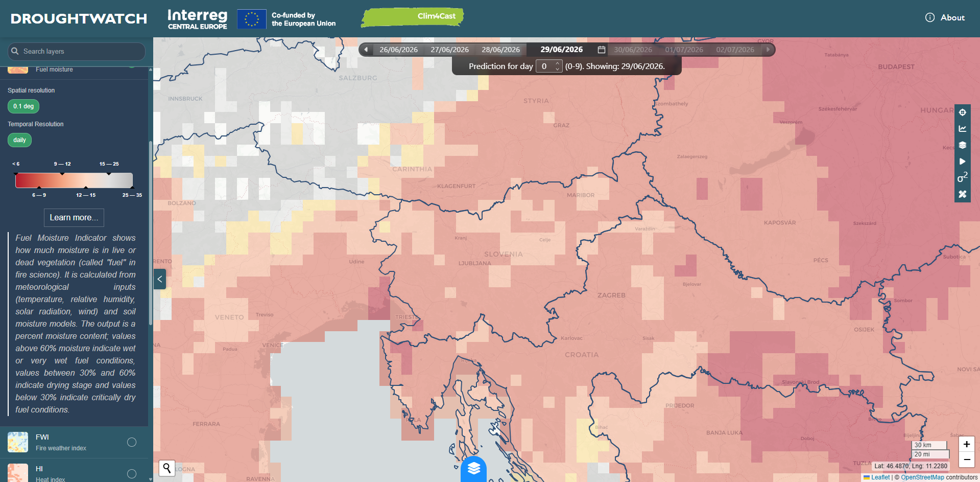Click the Fuel Moisture Indicator description text
Image resolution: width=980 pixels, height=482 pixels.
click(76, 324)
